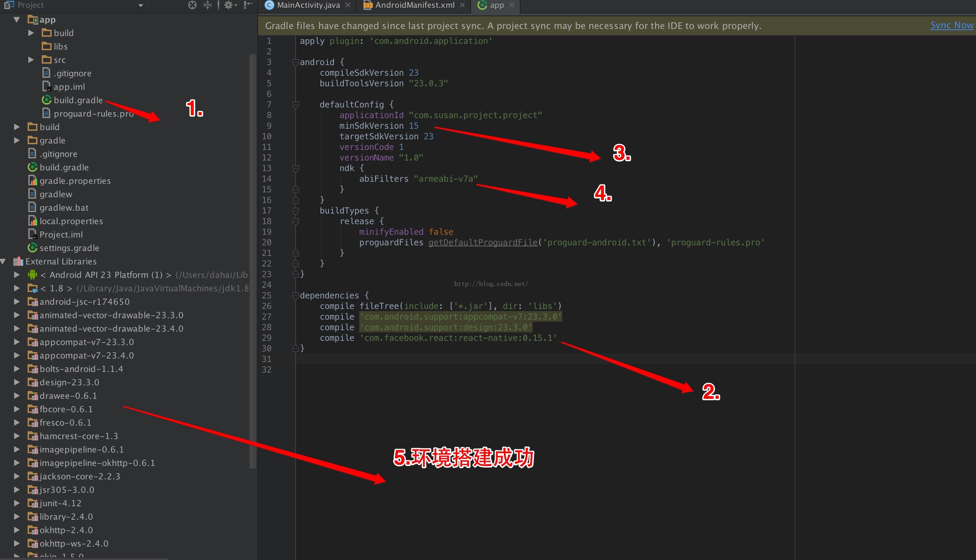This screenshot has width=976, height=560.
Task: Select okhttp-ws-2.4.0 library
Action: (x=74, y=544)
